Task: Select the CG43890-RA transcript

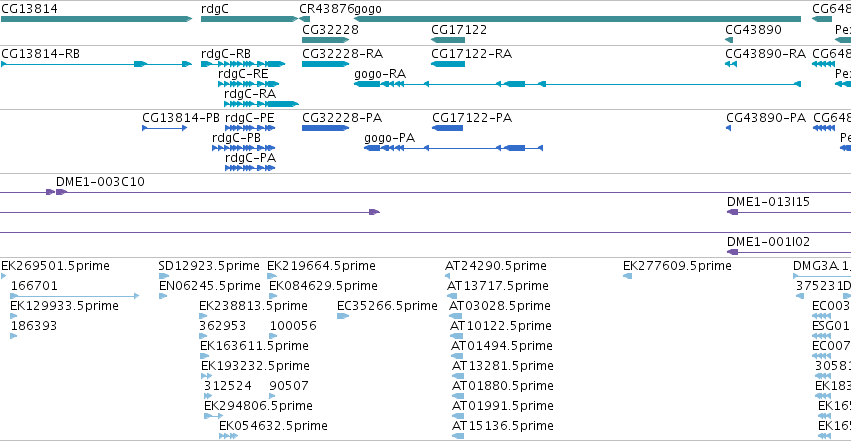Action: coord(731,64)
